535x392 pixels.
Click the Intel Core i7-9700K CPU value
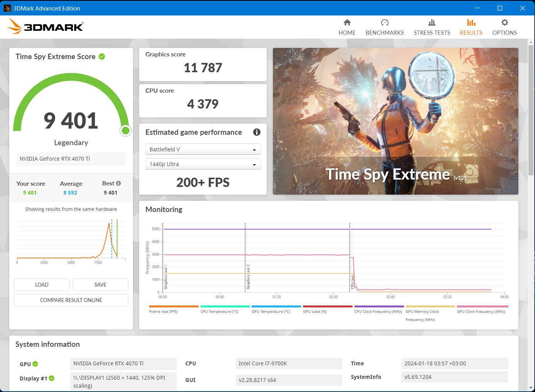[289, 363]
